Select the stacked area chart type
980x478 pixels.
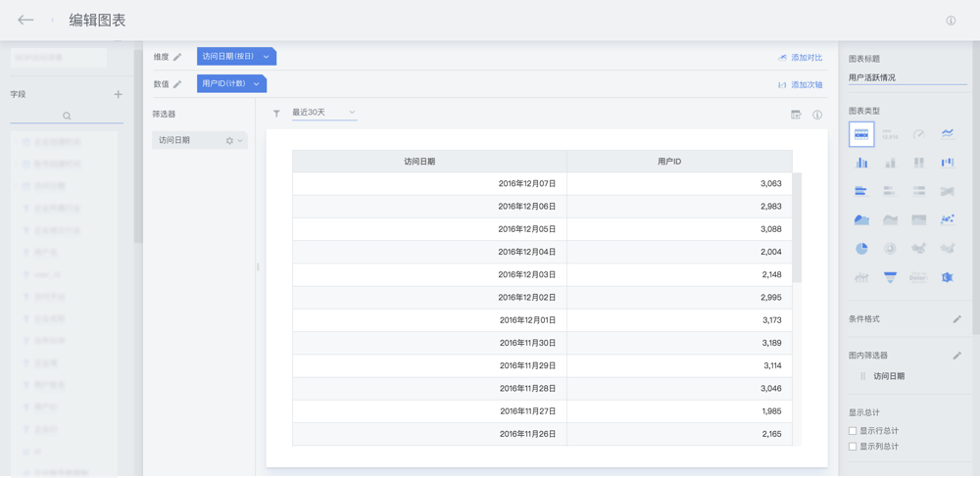click(890, 220)
